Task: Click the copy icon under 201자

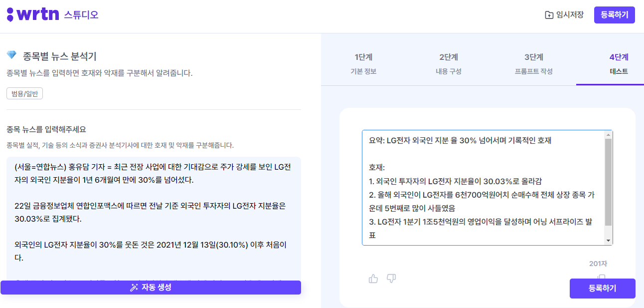Action: point(601,277)
